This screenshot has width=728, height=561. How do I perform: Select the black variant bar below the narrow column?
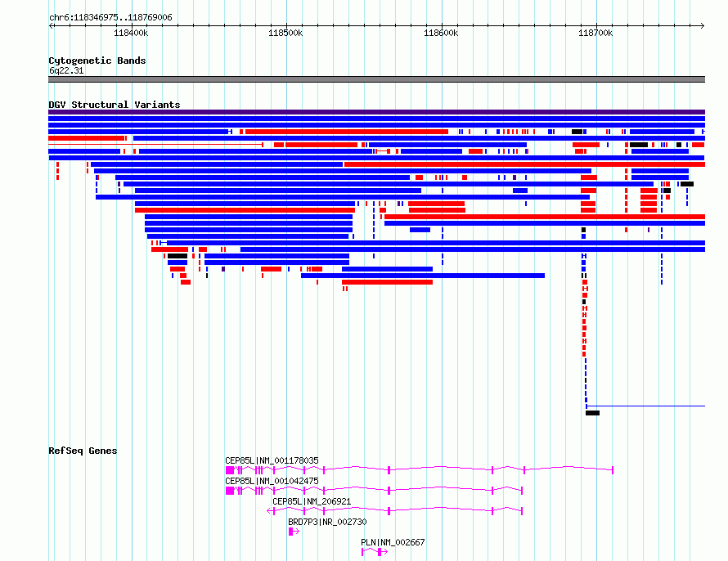coord(592,413)
